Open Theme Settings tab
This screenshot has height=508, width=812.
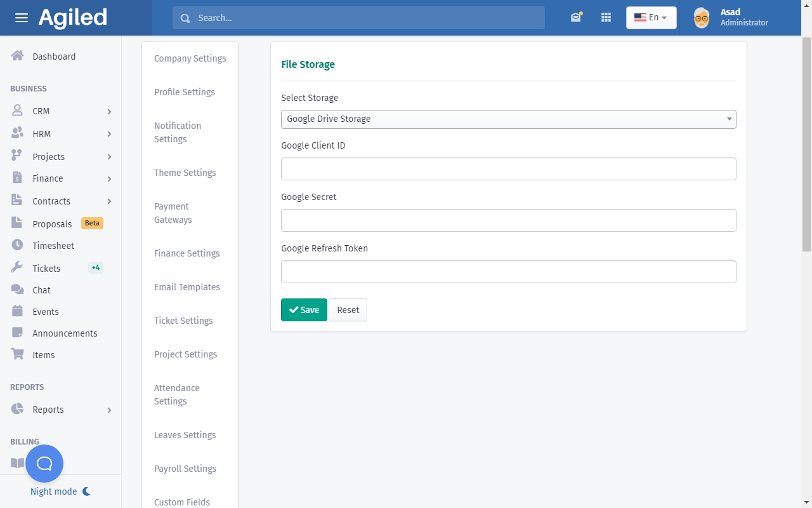pos(185,173)
